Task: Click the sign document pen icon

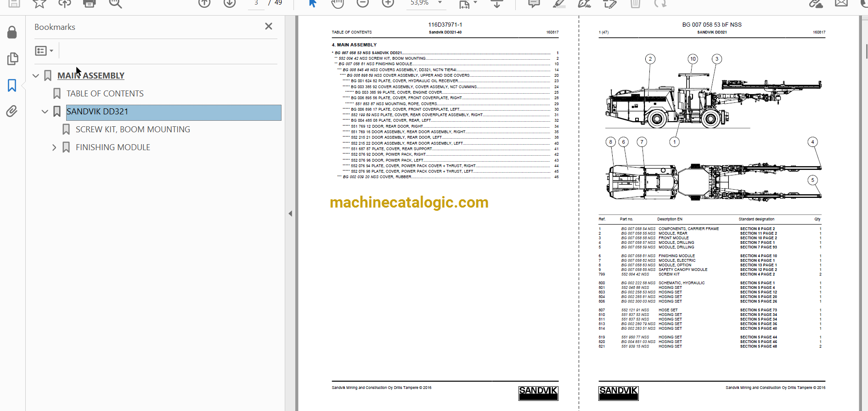Action: coord(584,4)
